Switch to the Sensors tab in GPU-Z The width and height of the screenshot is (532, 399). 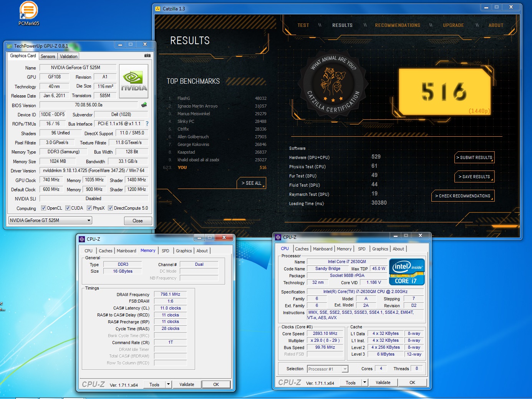(48, 56)
